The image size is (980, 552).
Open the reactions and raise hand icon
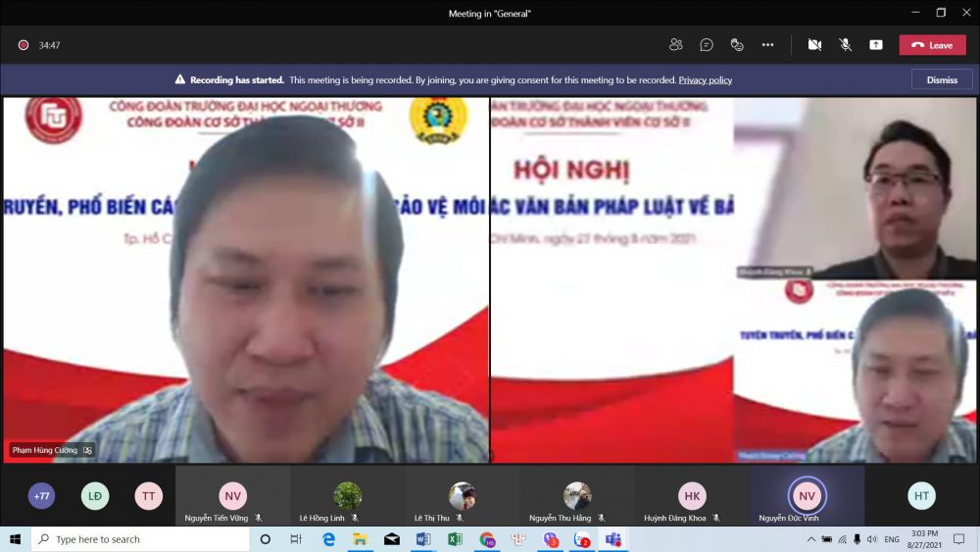pyautogui.click(x=737, y=44)
